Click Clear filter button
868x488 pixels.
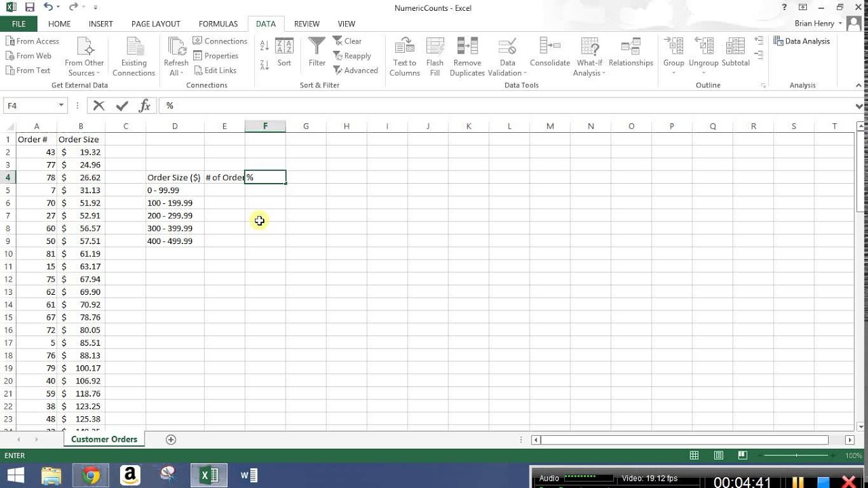[x=347, y=41]
